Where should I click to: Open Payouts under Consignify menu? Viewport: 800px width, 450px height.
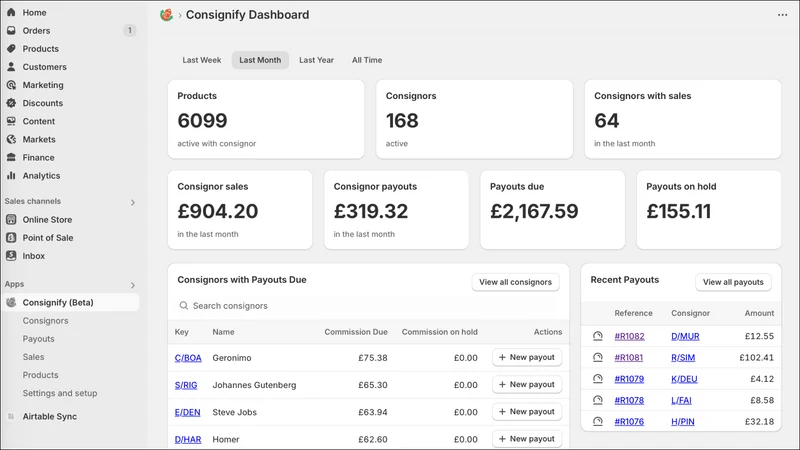point(38,339)
